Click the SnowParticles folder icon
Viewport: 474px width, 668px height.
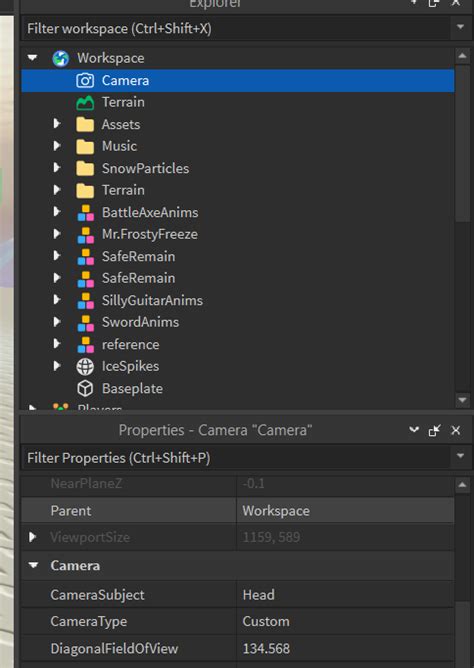coord(85,169)
